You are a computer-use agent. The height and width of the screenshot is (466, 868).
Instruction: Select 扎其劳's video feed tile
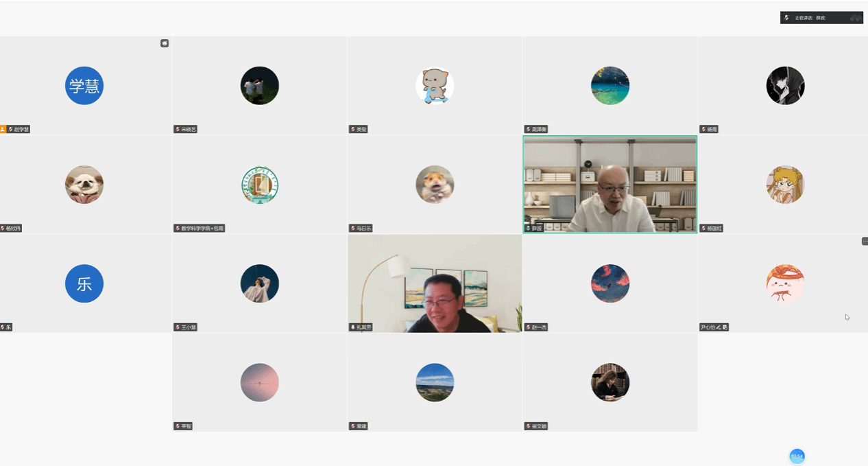pos(435,283)
